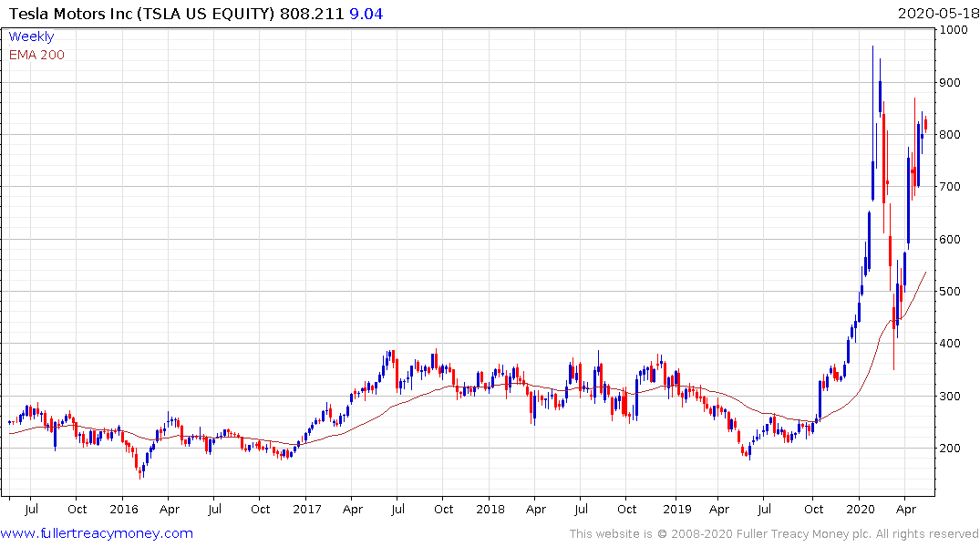Select the 400 price axis label
Viewport: 980px width, 547px height.
pyautogui.click(x=950, y=343)
